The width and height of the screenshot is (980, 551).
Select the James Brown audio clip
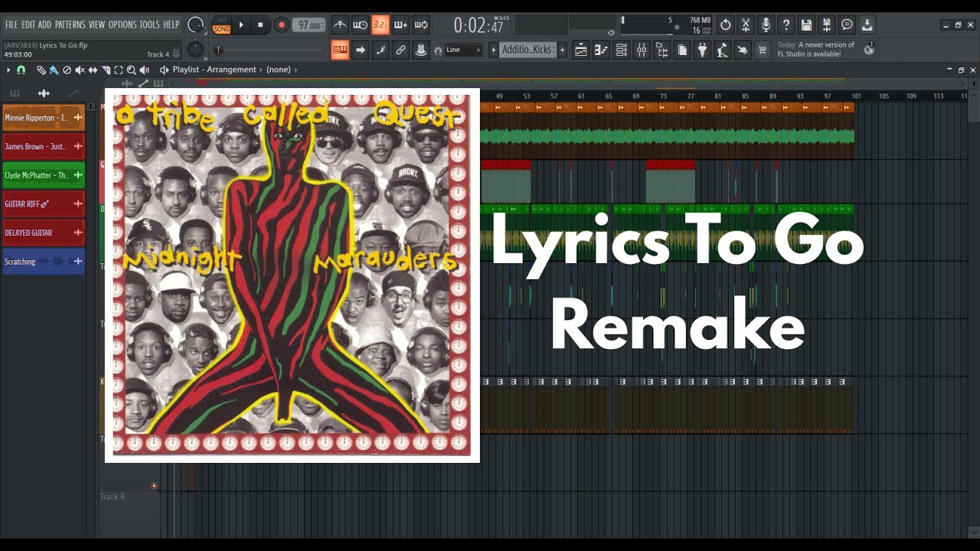(44, 146)
